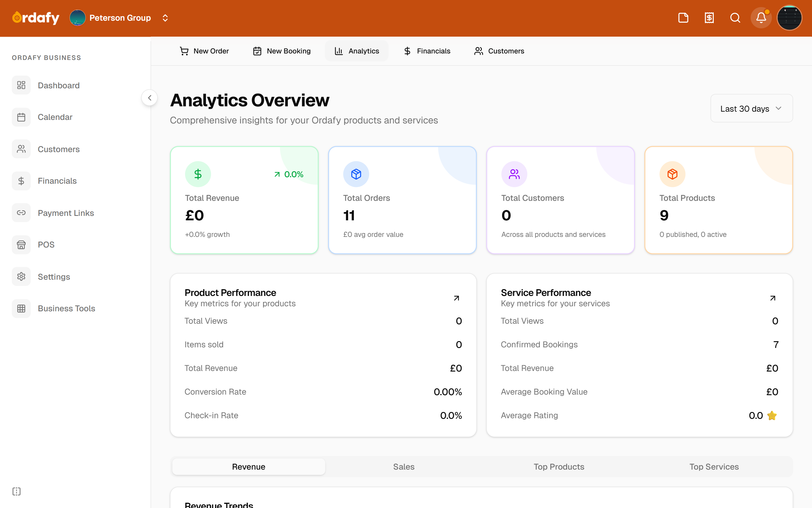Open Customers from the sidebar

(76, 149)
